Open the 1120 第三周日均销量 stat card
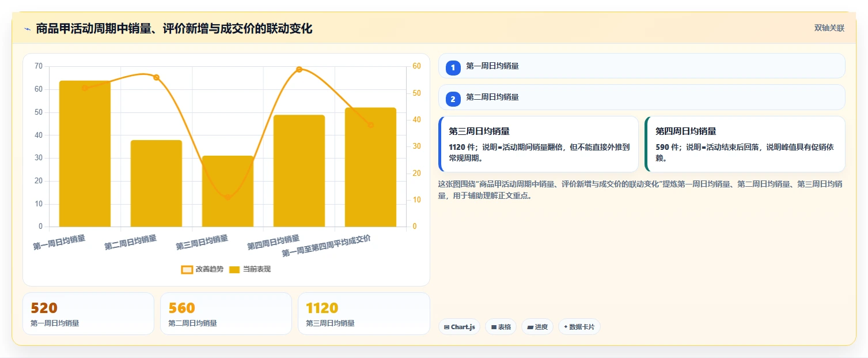 coord(363,314)
